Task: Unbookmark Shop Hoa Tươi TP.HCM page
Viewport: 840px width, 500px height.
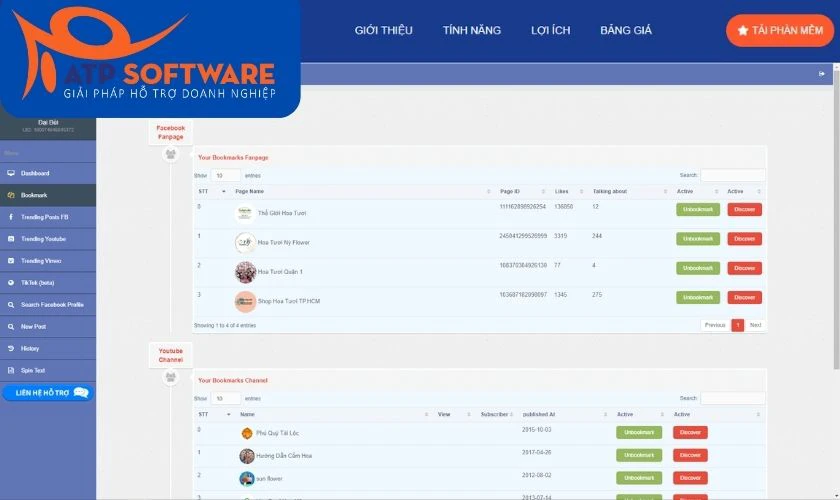Action: click(698, 297)
